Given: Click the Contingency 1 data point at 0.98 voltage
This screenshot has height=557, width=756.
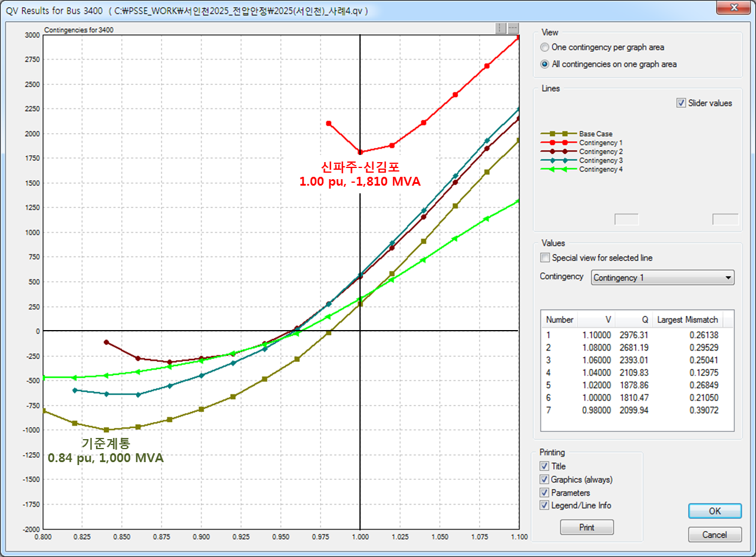Looking at the screenshot, I should [329, 123].
